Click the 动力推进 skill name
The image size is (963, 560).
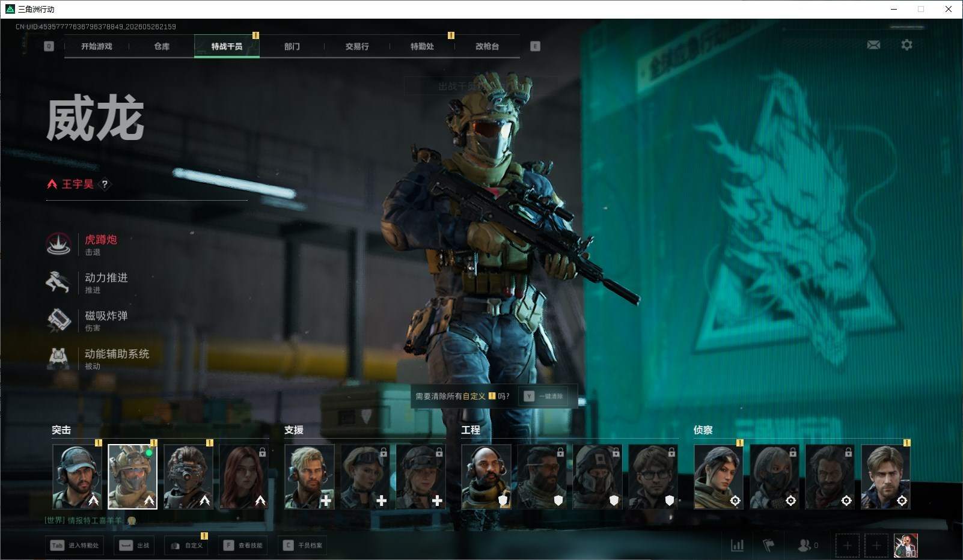click(x=106, y=278)
